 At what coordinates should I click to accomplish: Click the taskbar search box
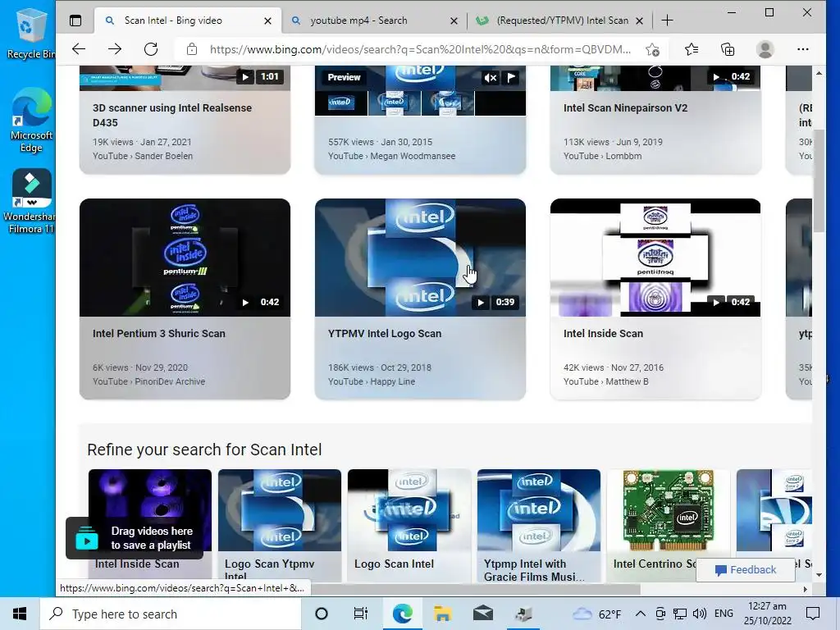(x=171, y=614)
